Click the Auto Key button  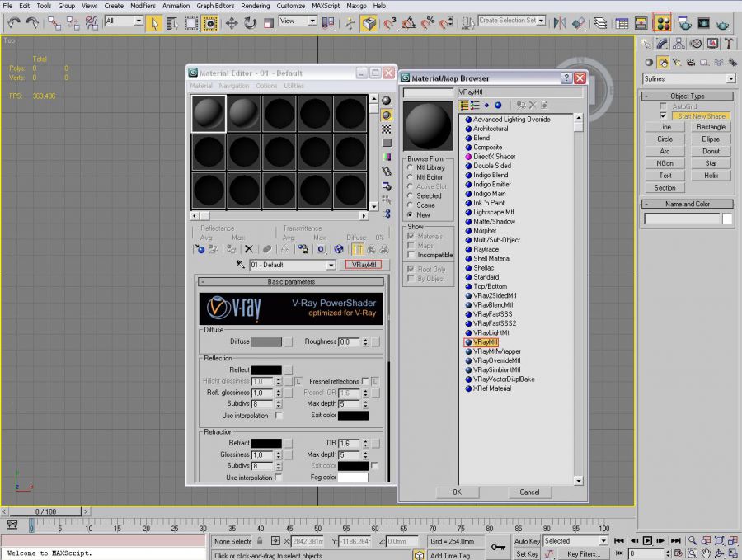click(527, 541)
